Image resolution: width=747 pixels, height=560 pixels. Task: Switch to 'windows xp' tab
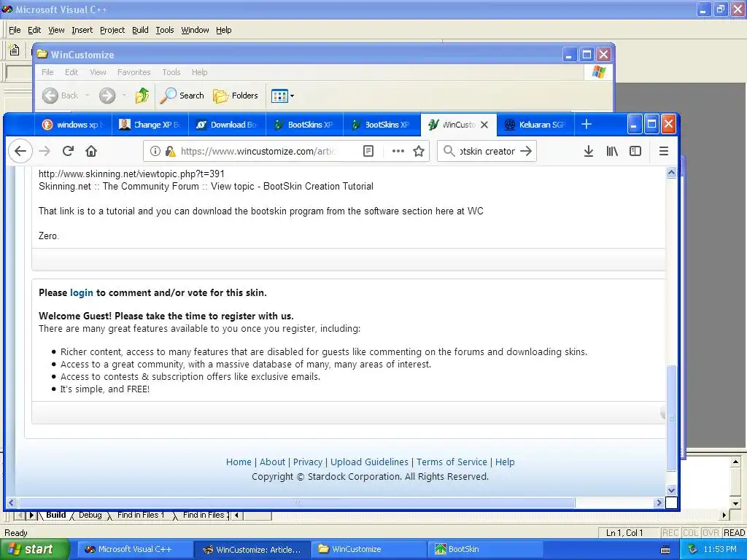coord(73,125)
